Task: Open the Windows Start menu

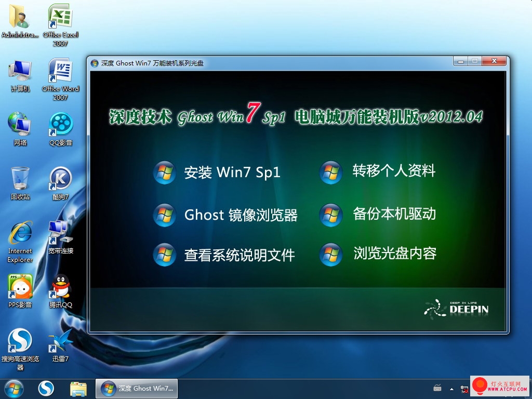Action: (14, 389)
